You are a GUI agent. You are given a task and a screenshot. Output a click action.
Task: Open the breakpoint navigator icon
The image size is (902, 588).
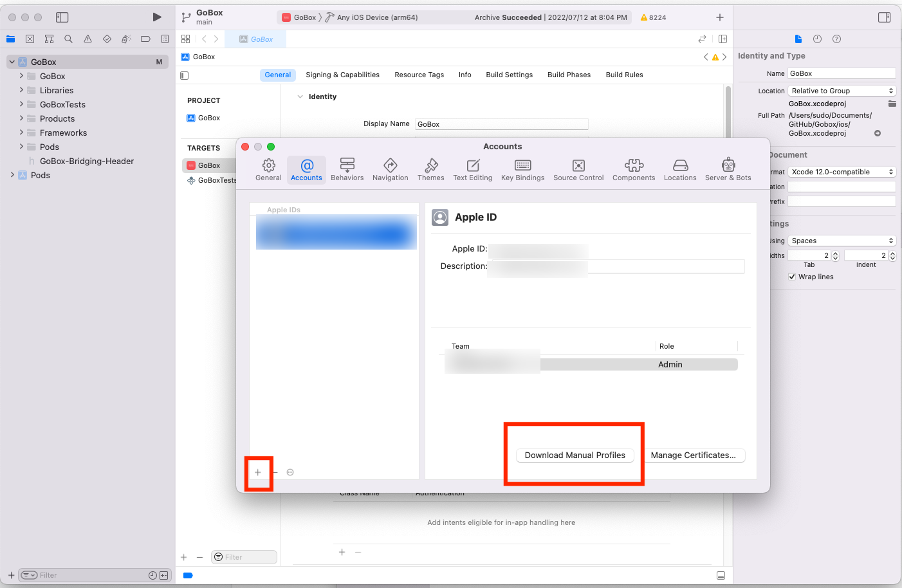145,39
